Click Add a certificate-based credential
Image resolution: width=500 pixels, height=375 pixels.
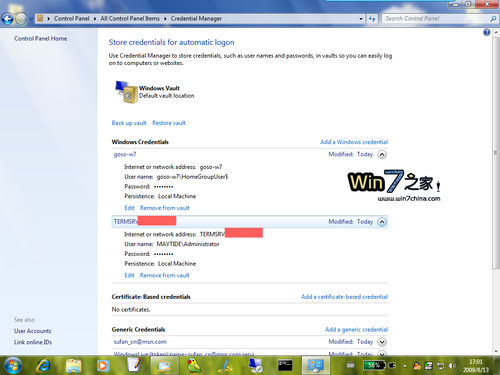345,297
